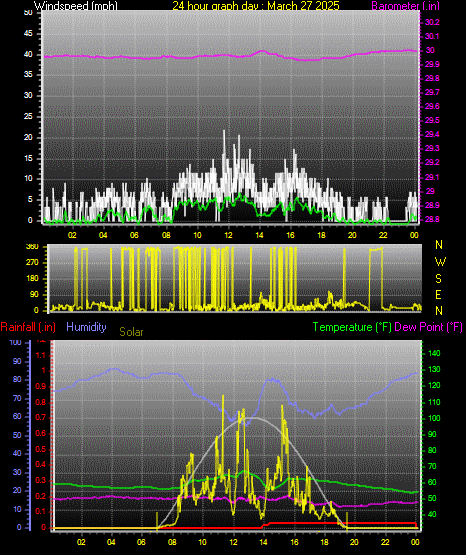The width and height of the screenshot is (466, 555).
Task: Click the 20 hour marker on wind graph
Action: tap(352, 235)
